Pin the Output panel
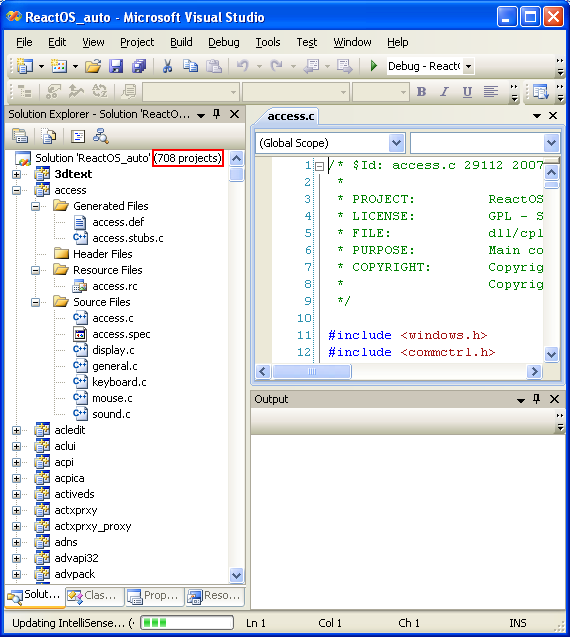 click(x=536, y=399)
